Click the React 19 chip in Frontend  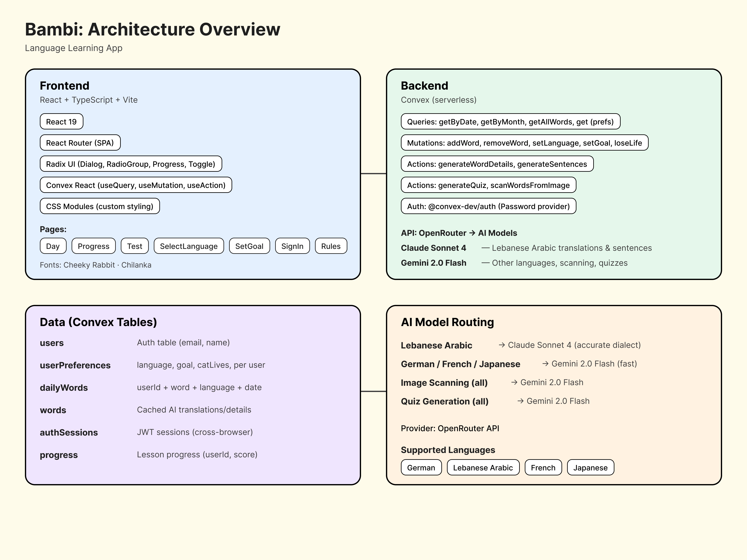click(x=61, y=122)
